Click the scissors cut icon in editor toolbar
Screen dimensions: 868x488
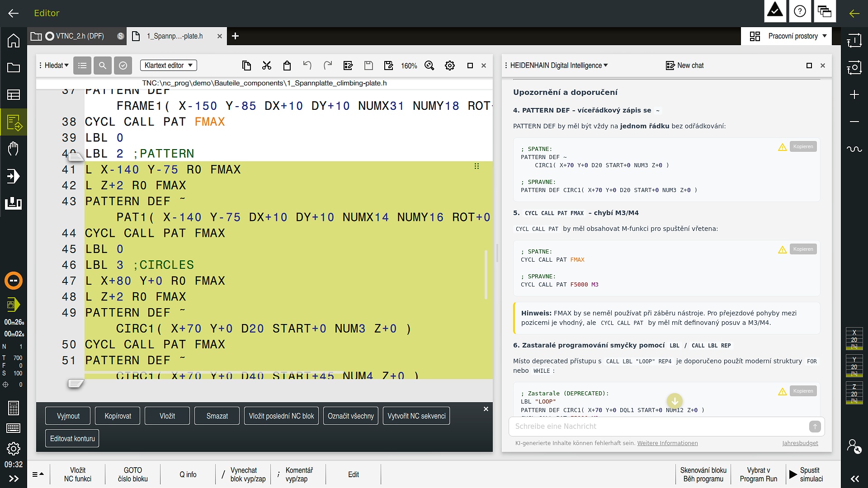(267, 66)
